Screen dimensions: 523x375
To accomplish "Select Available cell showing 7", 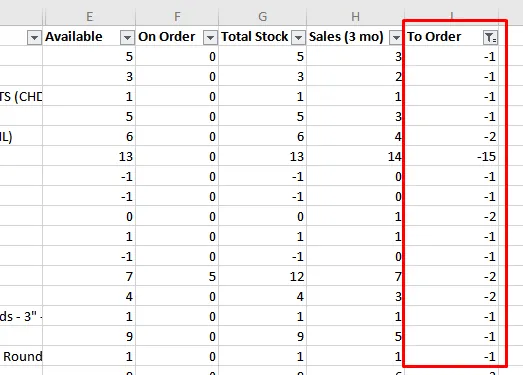I will coord(89,276).
